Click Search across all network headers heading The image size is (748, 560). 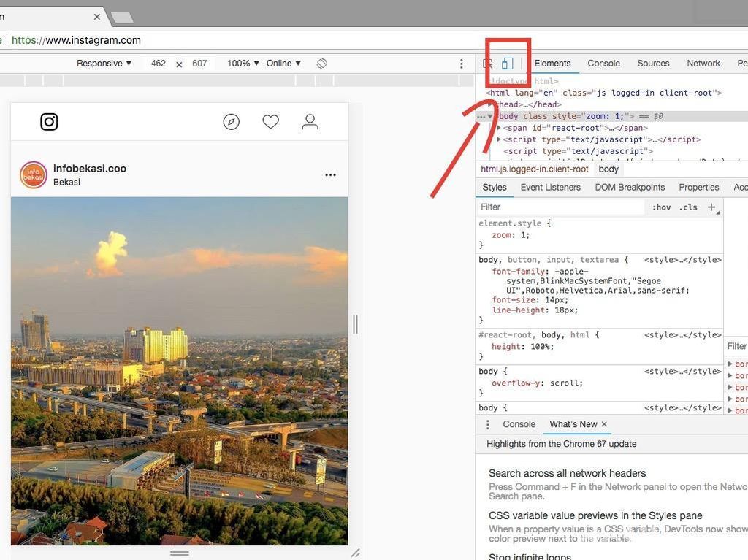coord(567,474)
